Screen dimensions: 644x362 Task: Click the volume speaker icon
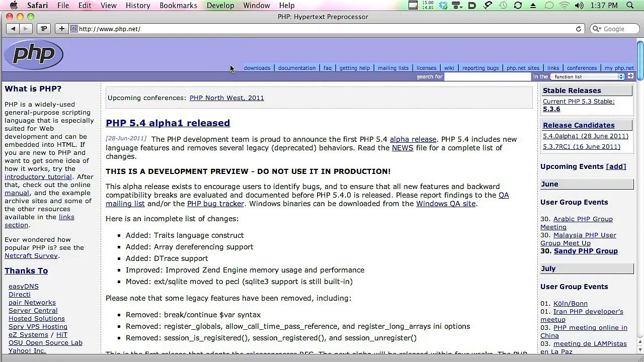tap(580, 6)
